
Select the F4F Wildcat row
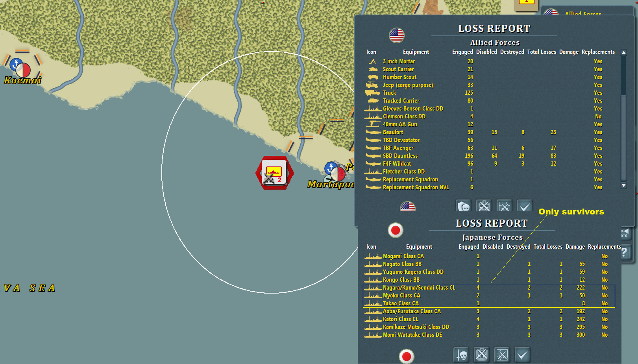(490, 164)
